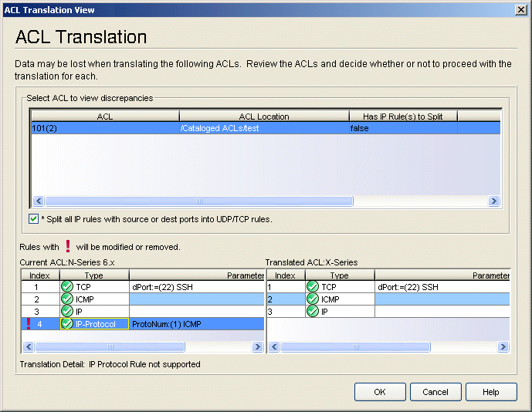This screenshot has height=412, width=532.
Task: Sort by Has IP Rule(s) to Split header
Action: click(x=403, y=117)
